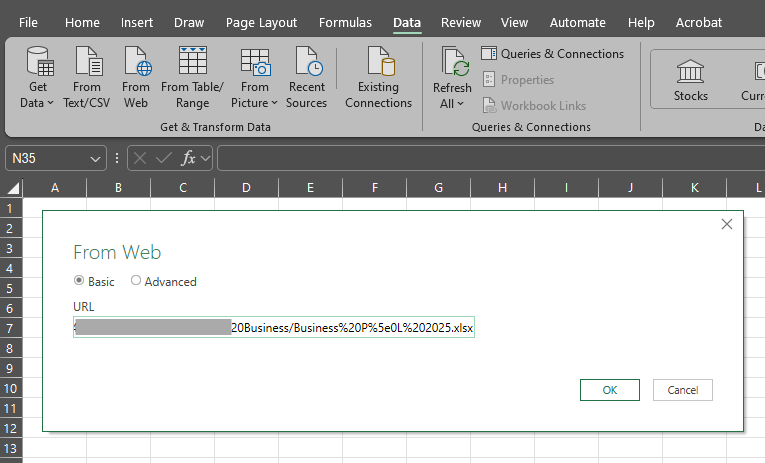
Task: Select column F header
Action: coord(374,188)
